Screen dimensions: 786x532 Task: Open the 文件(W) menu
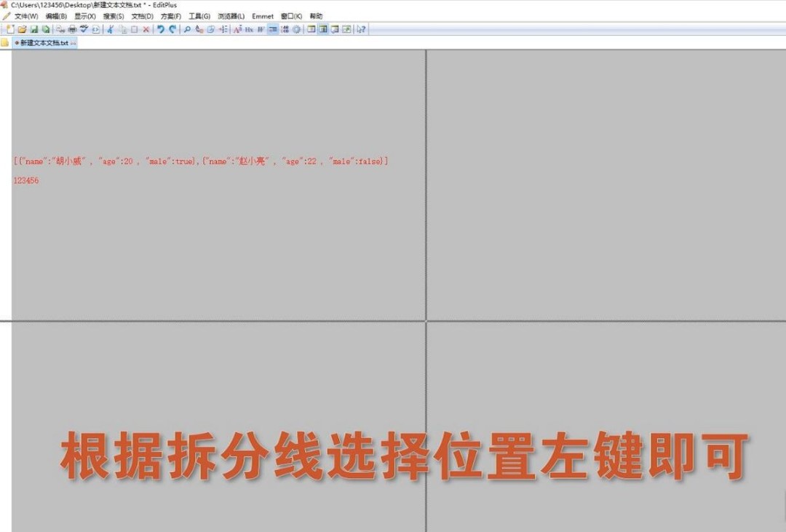[x=25, y=16]
